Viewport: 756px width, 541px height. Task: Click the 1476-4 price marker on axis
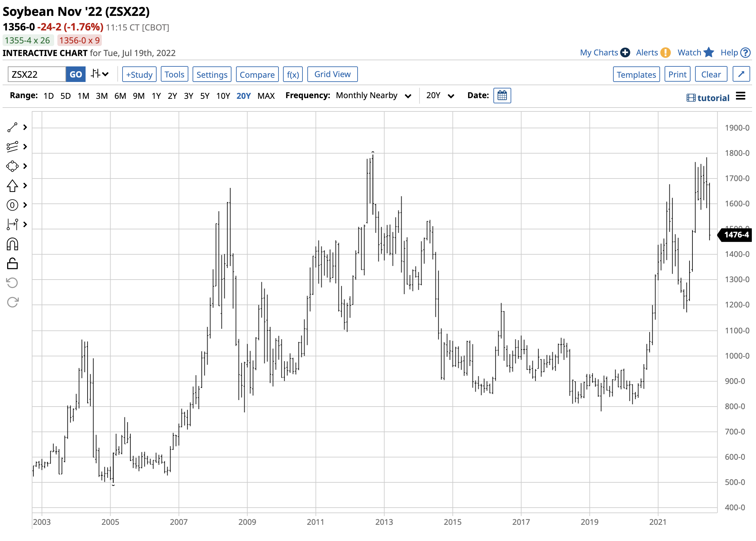coord(737,236)
